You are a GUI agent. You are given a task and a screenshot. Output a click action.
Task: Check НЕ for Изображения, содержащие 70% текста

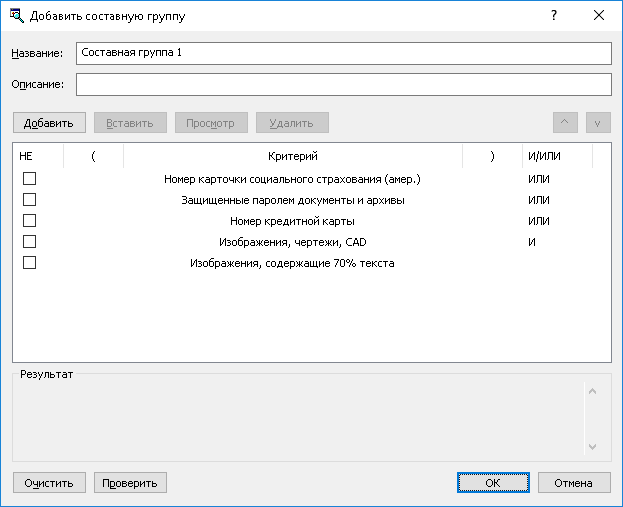(29, 263)
